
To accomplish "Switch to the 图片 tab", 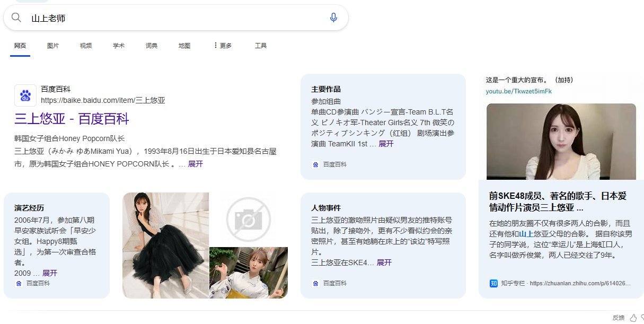I will [x=53, y=46].
